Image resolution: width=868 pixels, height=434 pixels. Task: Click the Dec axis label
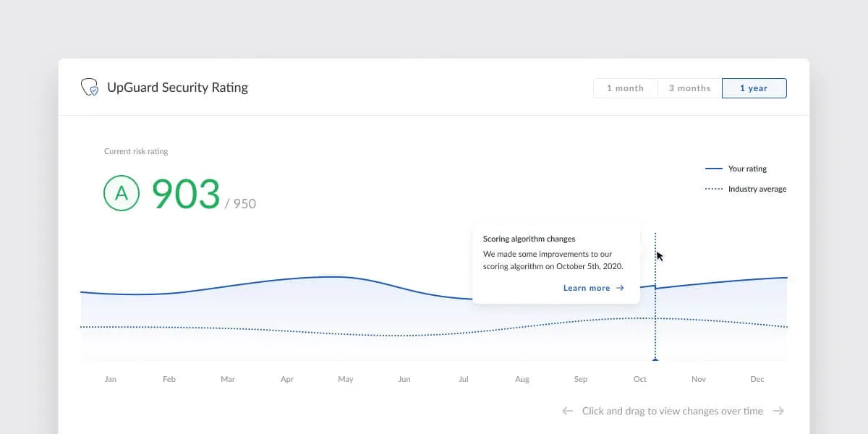tap(757, 379)
